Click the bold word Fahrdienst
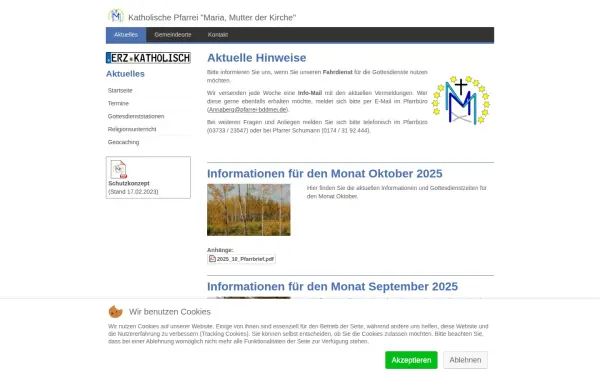The width and height of the screenshot is (600, 375). 338,72
